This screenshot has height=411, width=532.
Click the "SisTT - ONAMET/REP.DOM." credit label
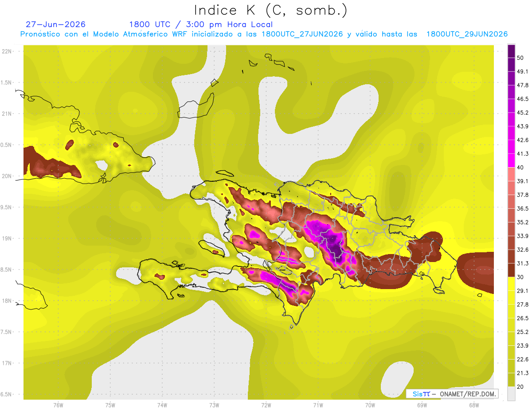(452, 394)
